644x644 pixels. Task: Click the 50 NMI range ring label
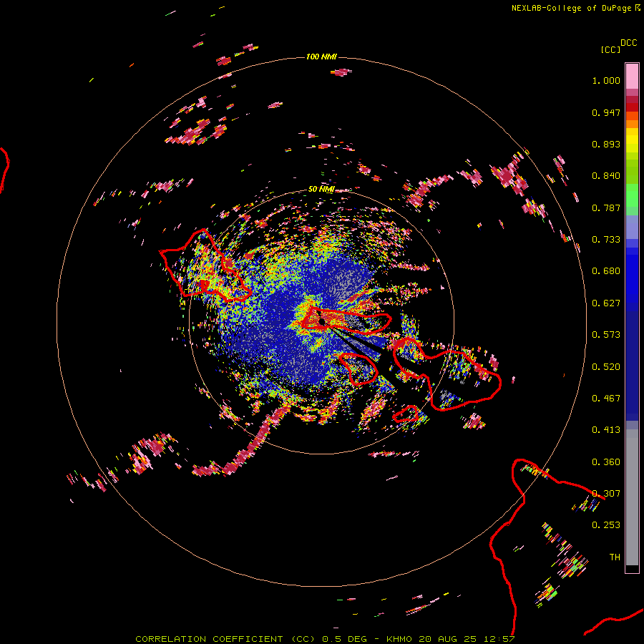[321, 189]
